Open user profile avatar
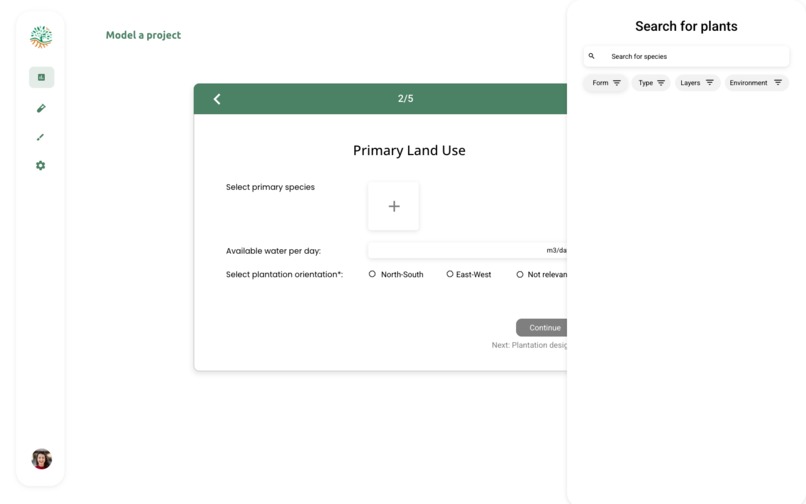This screenshot has height=504, width=806. point(42,459)
